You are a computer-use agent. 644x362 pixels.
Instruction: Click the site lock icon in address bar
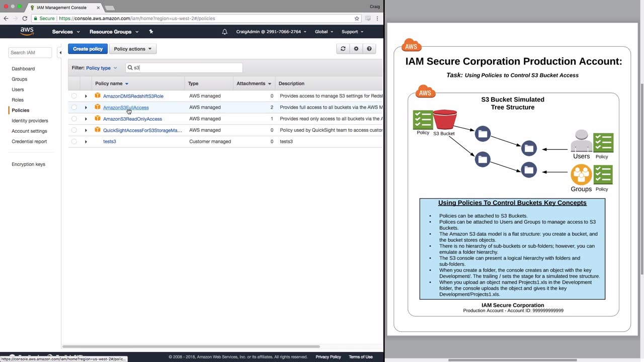coord(36,18)
